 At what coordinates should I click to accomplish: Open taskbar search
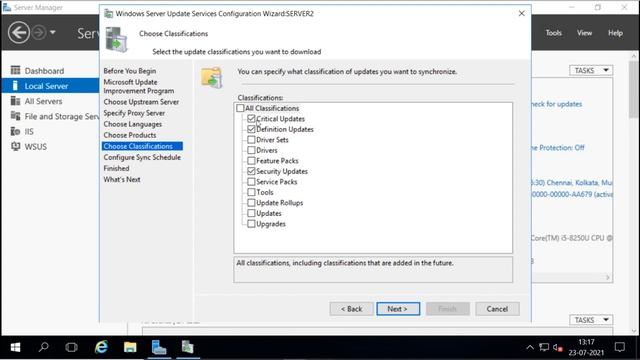(x=43, y=347)
